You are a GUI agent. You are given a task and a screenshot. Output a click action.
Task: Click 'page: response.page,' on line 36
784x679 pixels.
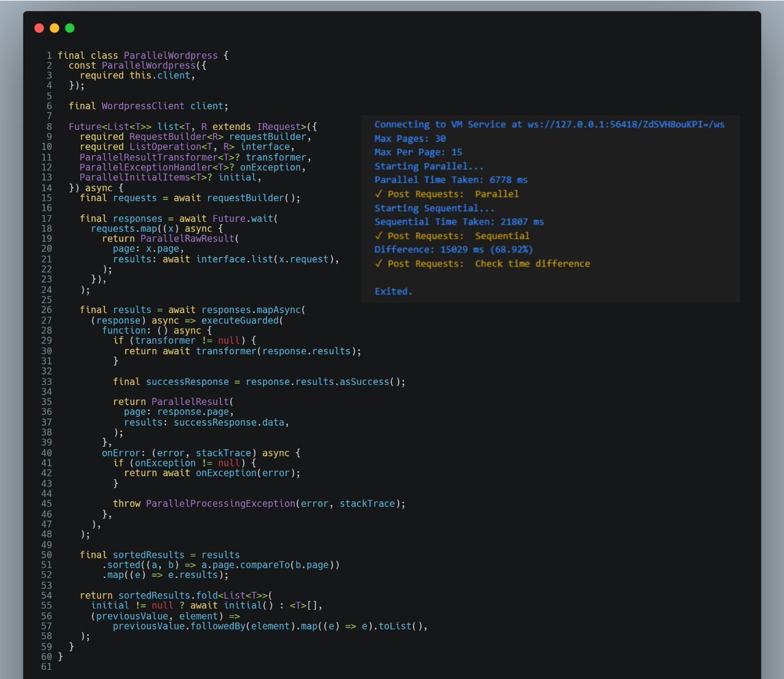[179, 412]
